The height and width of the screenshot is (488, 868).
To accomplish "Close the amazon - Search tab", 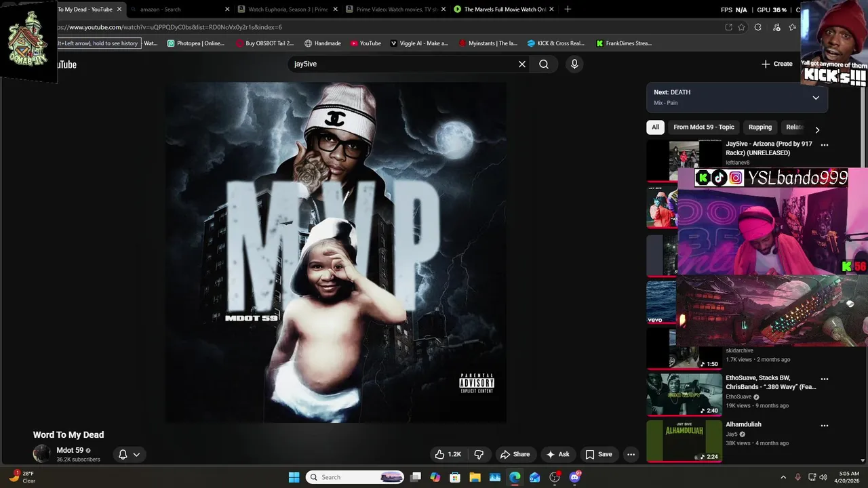I will (x=227, y=9).
